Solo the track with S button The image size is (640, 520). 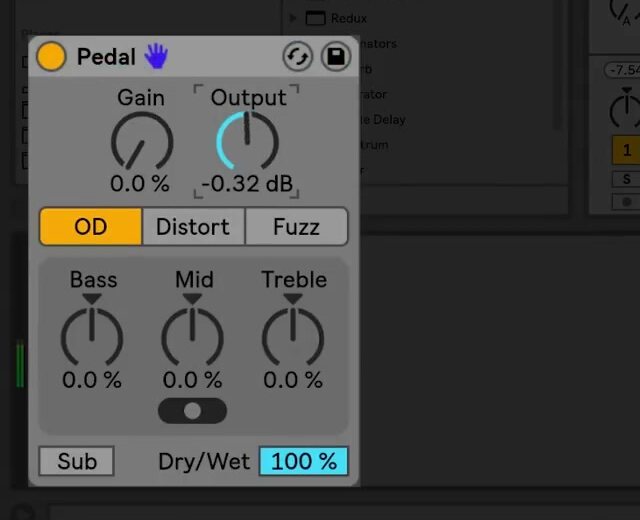click(626, 179)
